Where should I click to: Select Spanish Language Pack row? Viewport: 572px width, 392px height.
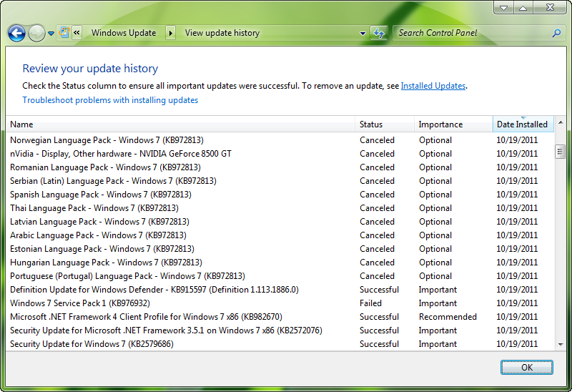coord(280,195)
